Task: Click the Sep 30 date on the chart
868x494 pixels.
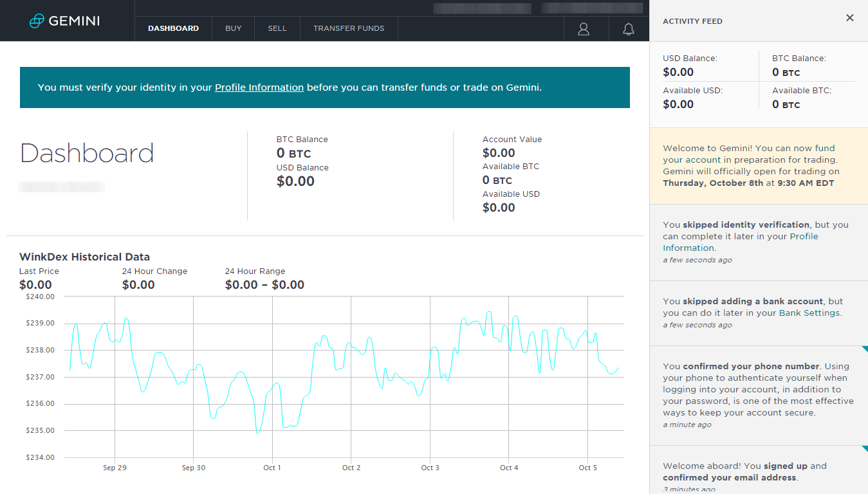Action: 194,468
